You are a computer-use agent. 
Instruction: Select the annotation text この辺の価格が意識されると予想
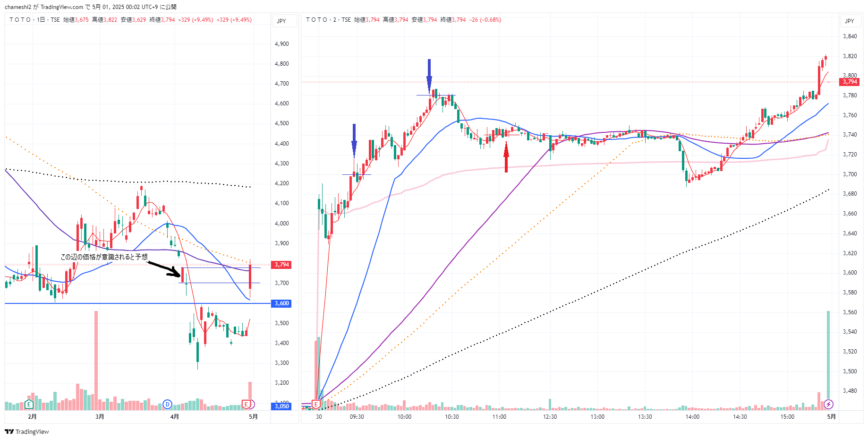click(x=104, y=257)
